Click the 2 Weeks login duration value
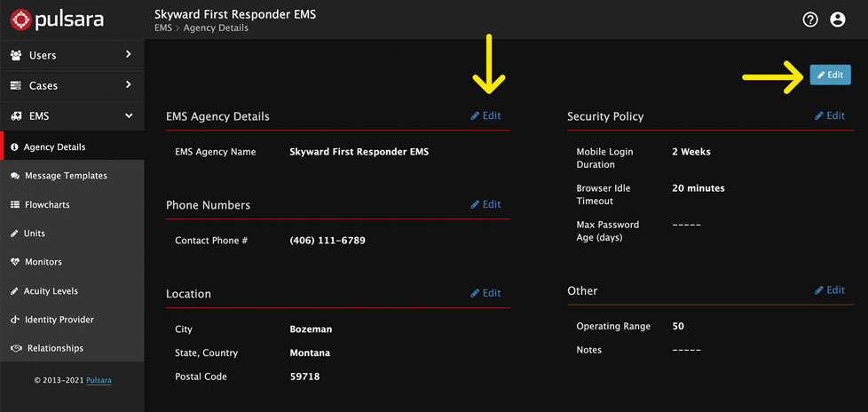Image resolution: width=868 pixels, height=412 pixels. (691, 152)
